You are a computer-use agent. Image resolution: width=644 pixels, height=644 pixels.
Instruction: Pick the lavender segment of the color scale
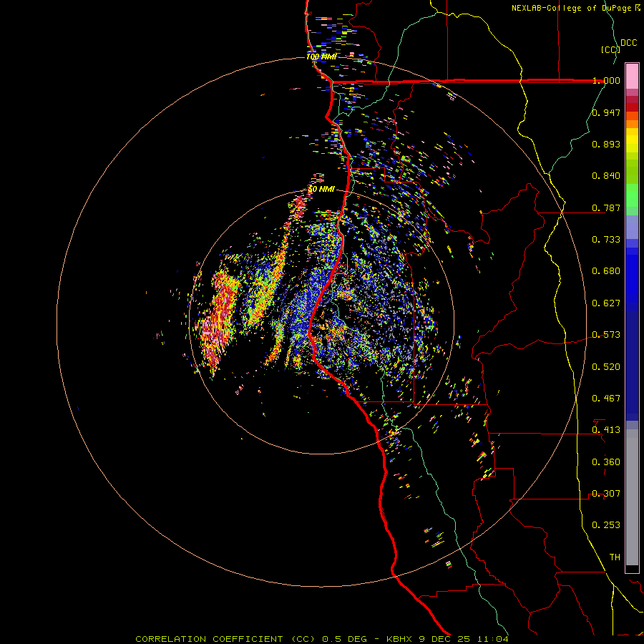632,228
